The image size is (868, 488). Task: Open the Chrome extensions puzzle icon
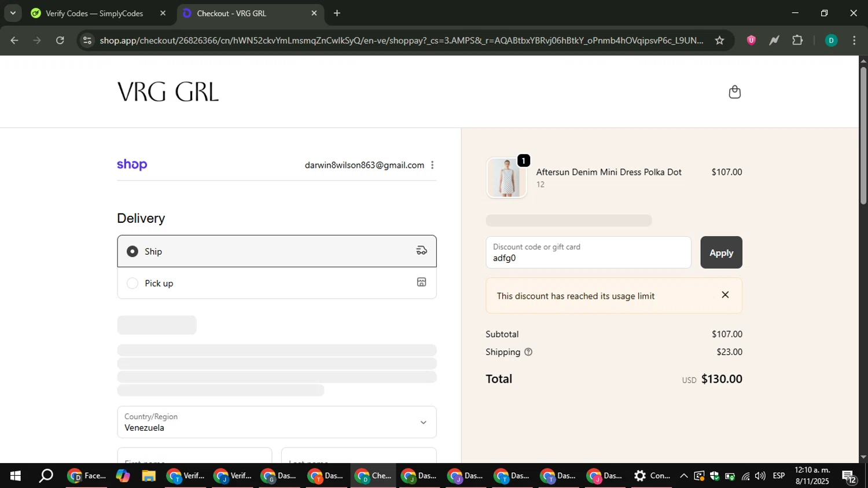click(x=797, y=41)
